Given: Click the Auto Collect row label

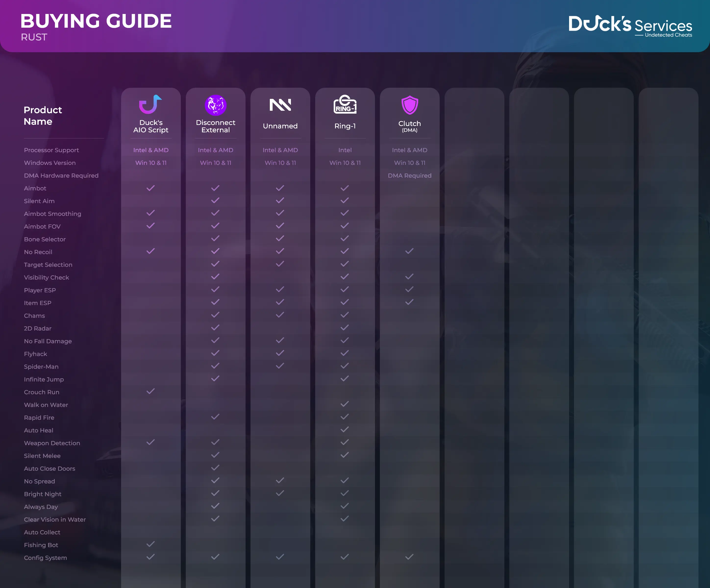Looking at the screenshot, I should 42,532.
